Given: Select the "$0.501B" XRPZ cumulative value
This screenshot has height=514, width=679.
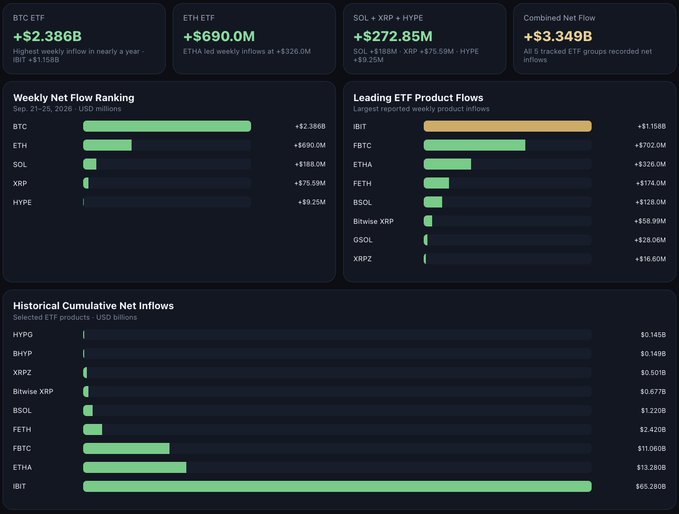Looking at the screenshot, I should tap(653, 373).
